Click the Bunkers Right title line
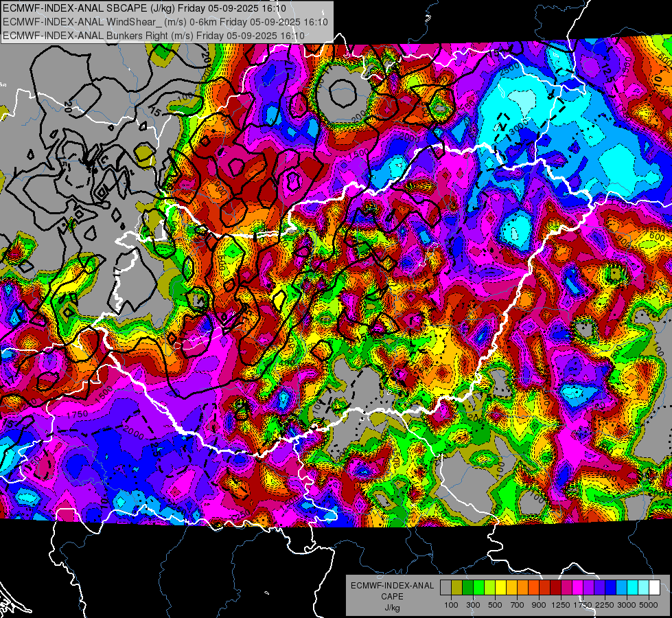672x618 pixels. tap(154, 36)
